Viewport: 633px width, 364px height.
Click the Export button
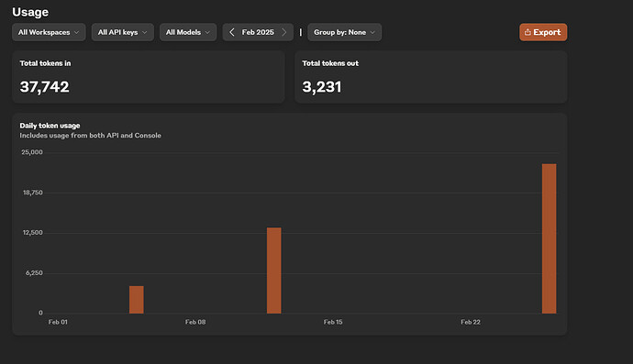tap(543, 32)
